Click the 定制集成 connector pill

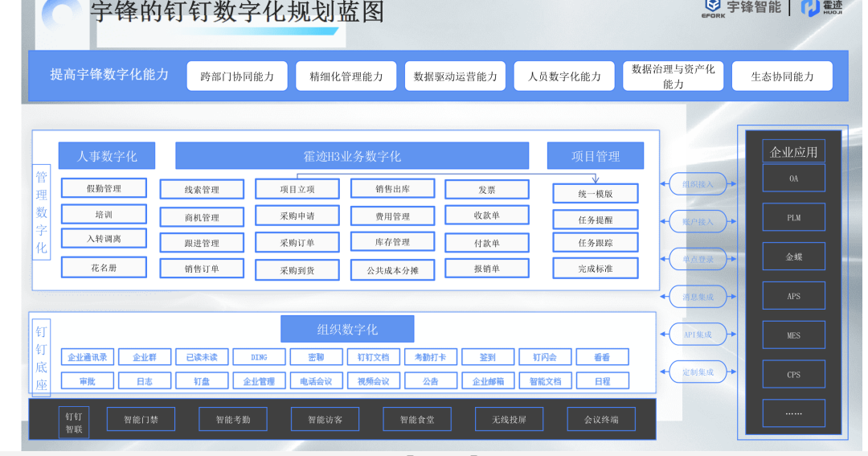coord(698,372)
